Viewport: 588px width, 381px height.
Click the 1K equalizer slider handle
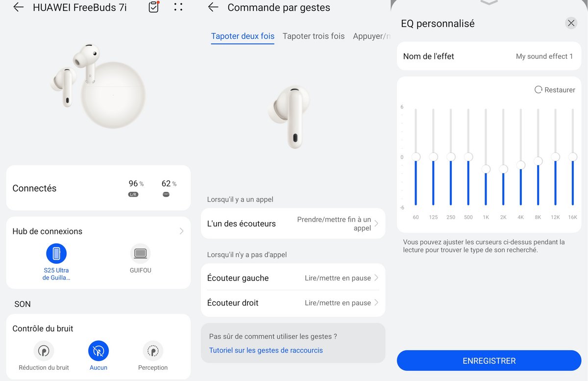pyautogui.click(x=486, y=169)
